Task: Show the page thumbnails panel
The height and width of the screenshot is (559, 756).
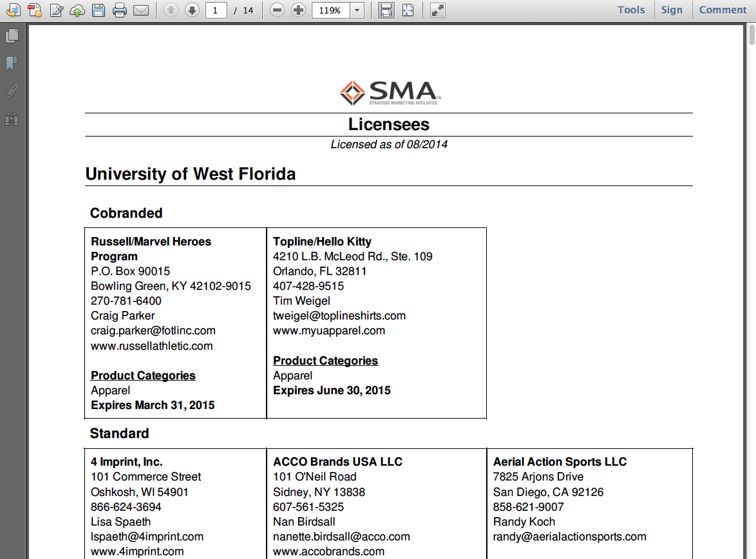Action: pos(12,35)
